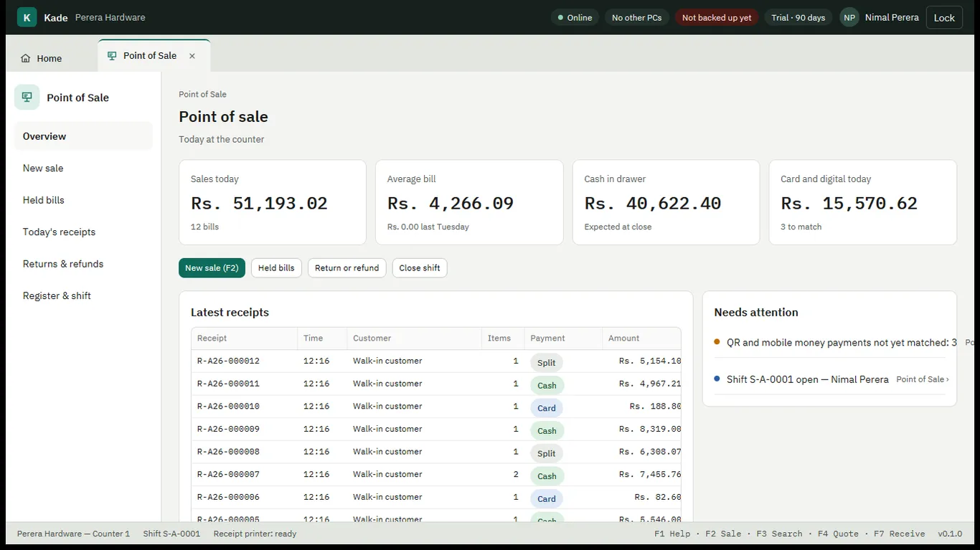Click the Trial · 90 days badge
The image size is (980, 550).
pyautogui.click(x=798, y=17)
